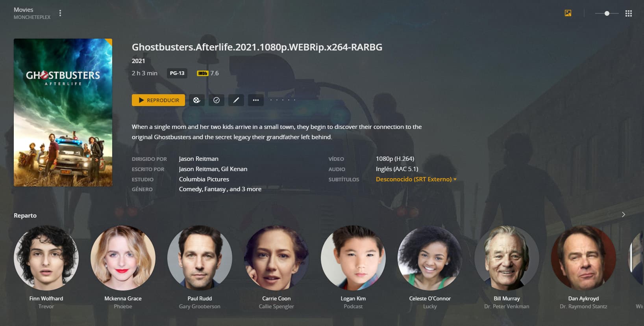644x326 pixels.
Task: Click the movie title Ghostbusters.Afterlife filename
Action: [257, 47]
